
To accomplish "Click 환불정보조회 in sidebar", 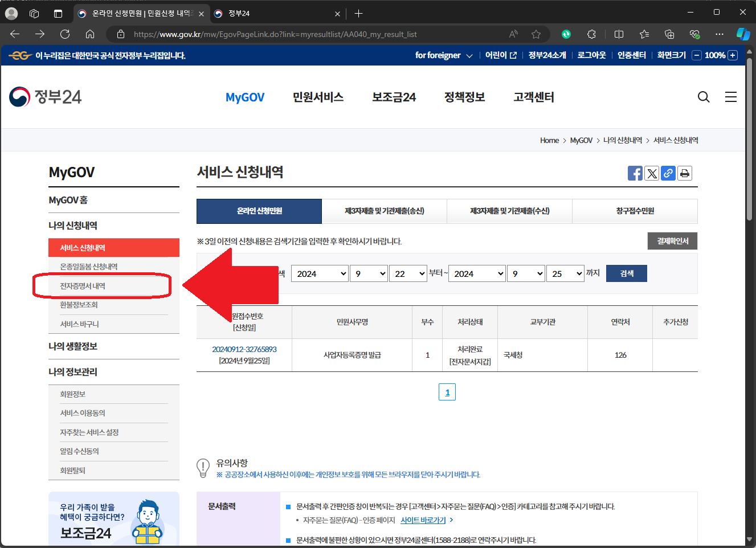I will click(79, 305).
